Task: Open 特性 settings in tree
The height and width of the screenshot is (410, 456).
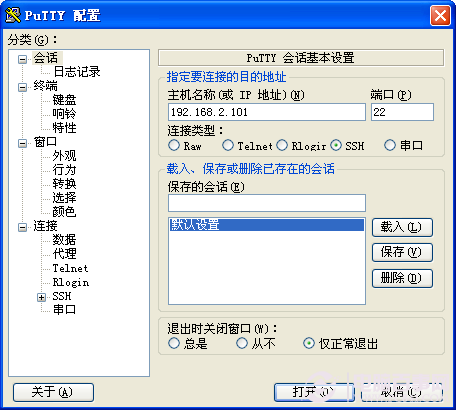Action: [x=64, y=128]
